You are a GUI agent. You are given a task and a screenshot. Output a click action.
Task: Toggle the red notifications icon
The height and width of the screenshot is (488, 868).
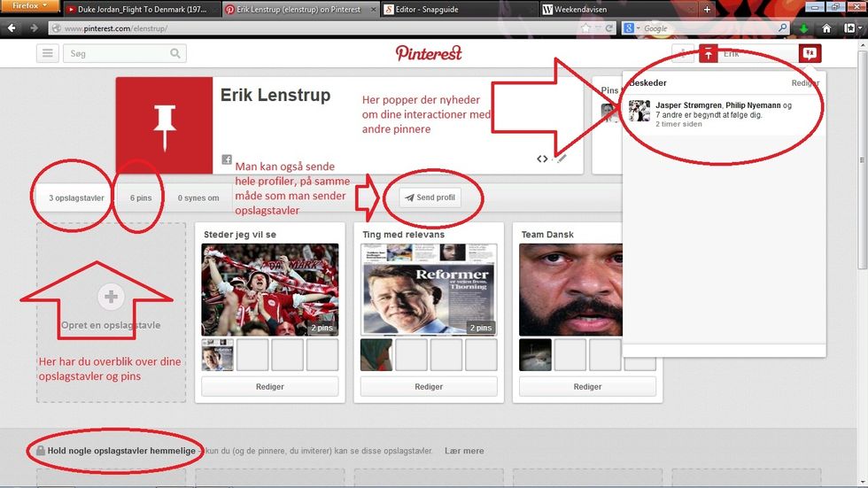(x=810, y=53)
